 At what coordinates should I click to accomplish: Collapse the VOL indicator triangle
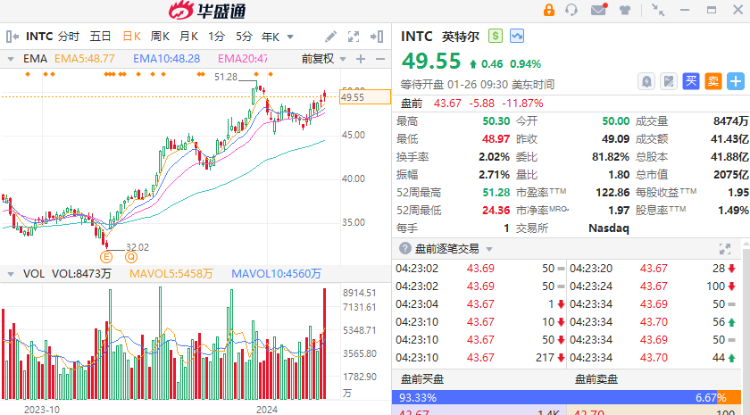coord(11,274)
